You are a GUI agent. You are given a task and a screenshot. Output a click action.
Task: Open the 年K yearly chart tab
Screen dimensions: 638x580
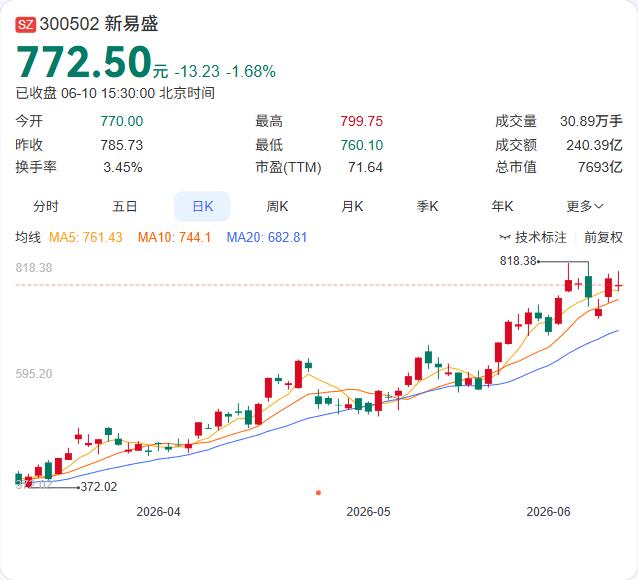502,206
